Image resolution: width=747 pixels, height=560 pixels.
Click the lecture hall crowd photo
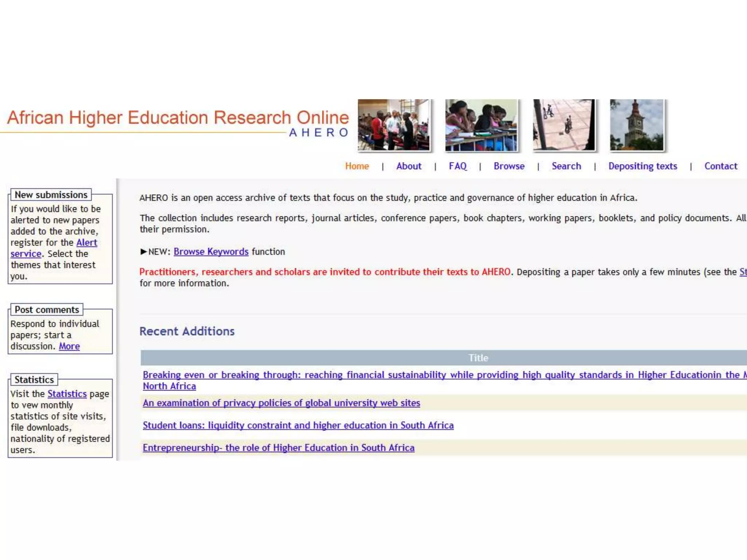click(x=394, y=125)
